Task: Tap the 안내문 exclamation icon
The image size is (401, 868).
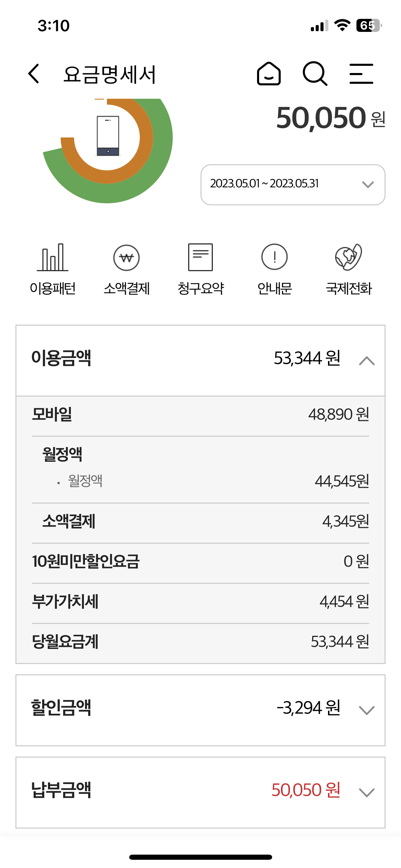Action: click(x=275, y=257)
